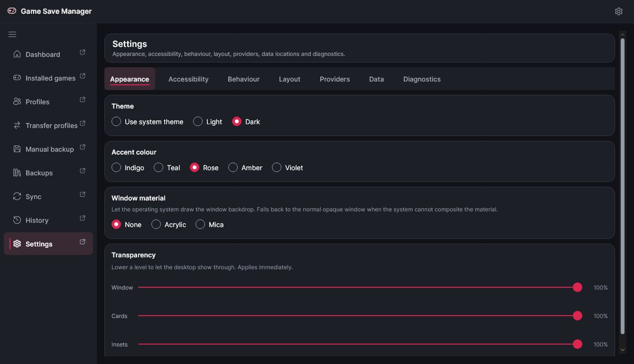Select the Light theme
Image resolution: width=634 pixels, height=364 pixels.
(x=207, y=122)
